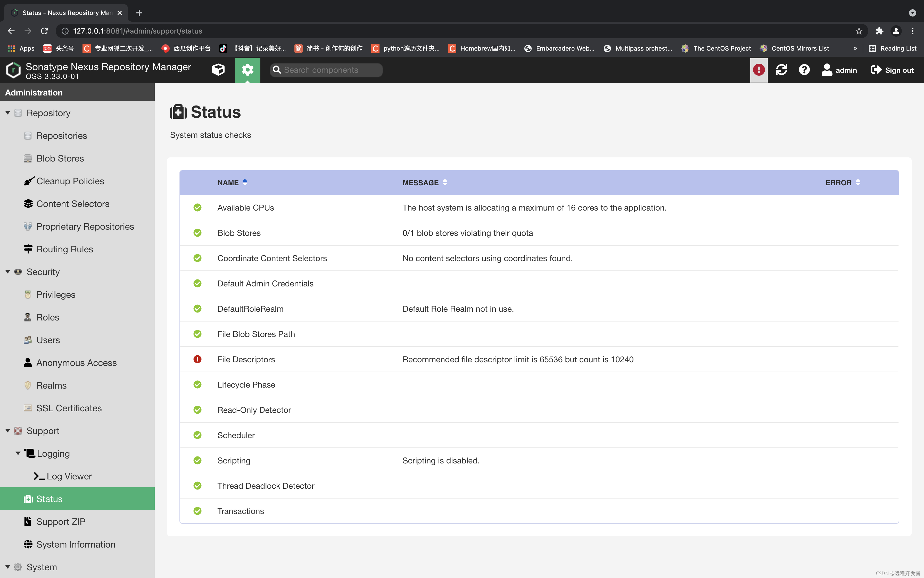Select the Status browser tab

pos(66,13)
